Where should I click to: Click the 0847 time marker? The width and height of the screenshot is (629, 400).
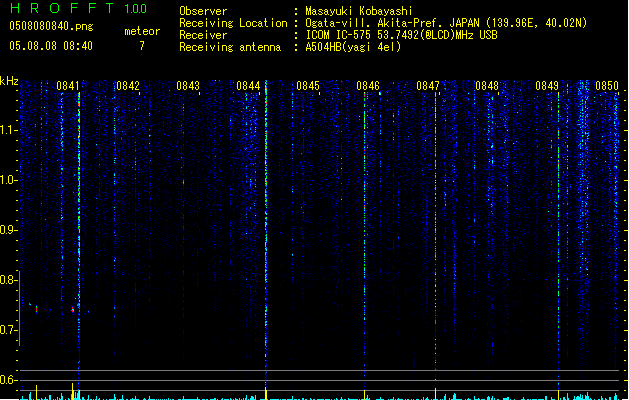coord(428,86)
